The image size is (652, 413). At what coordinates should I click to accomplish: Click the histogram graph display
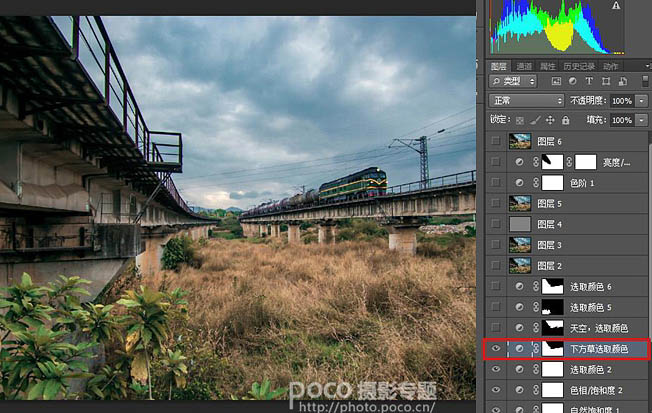coord(557,27)
